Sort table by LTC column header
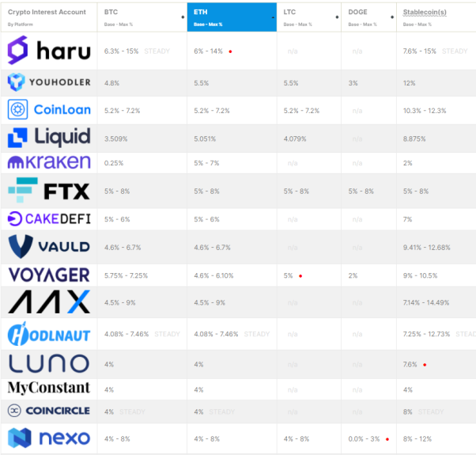The width and height of the screenshot is (476, 455). 309,17
